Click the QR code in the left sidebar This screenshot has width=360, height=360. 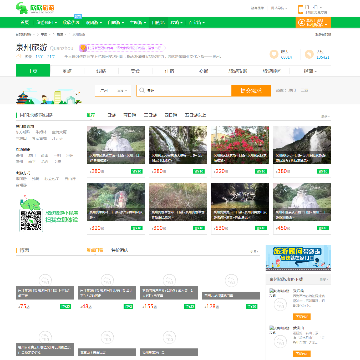click(x=31, y=220)
